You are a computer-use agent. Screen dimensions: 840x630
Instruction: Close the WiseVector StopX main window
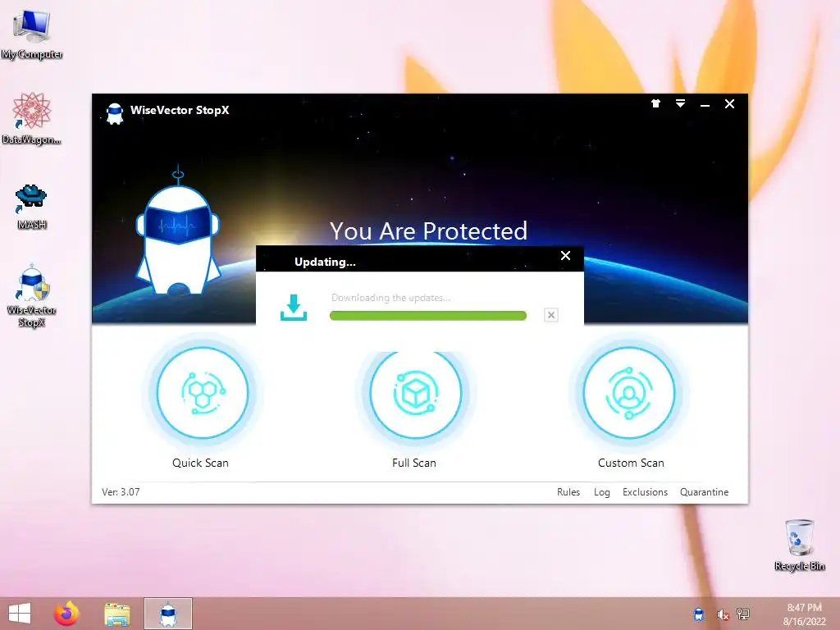click(729, 104)
